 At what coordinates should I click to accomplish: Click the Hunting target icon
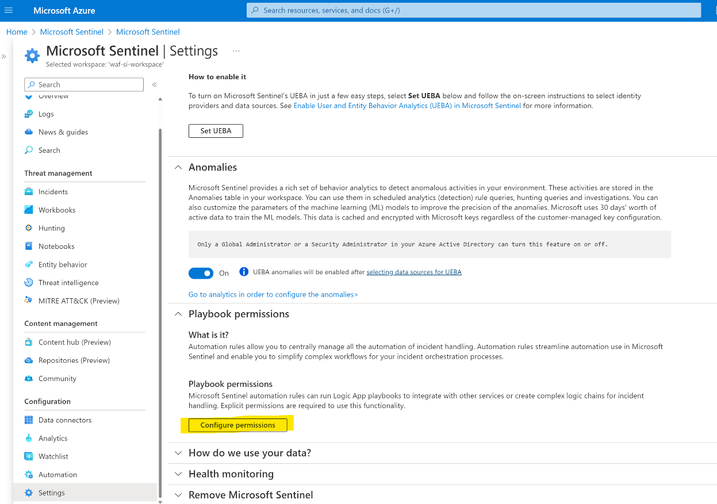coord(29,228)
